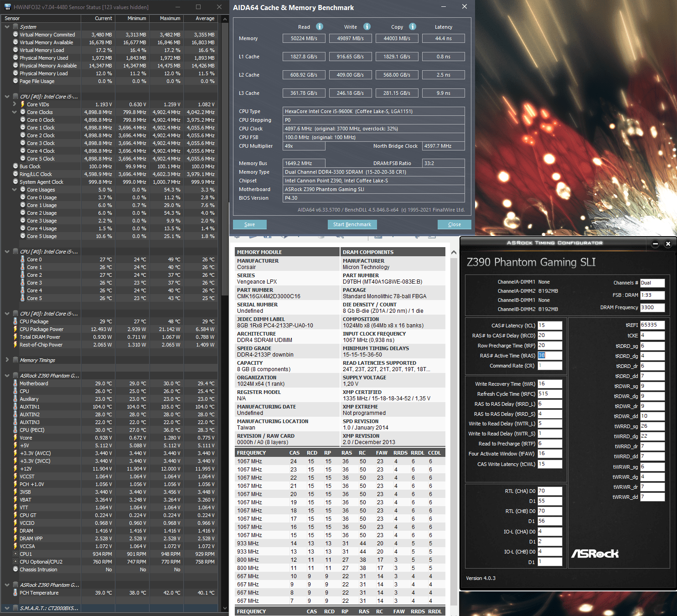
Task: Click the Page File Usage sensor icon
Action: pyautogui.click(x=16, y=81)
